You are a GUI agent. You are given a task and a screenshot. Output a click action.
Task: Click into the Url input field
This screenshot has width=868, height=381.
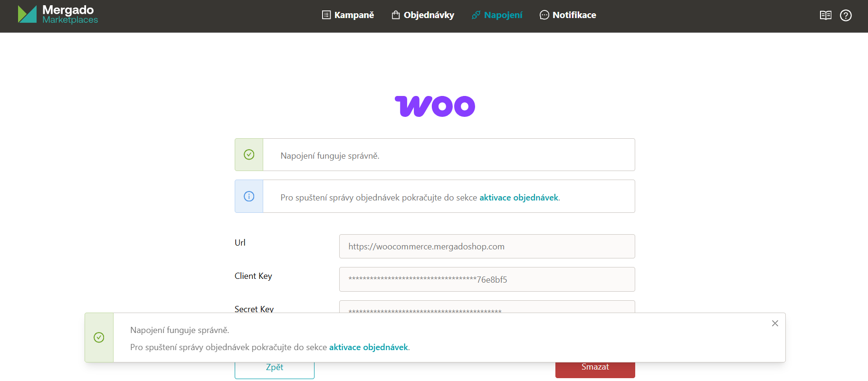pyautogui.click(x=487, y=247)
